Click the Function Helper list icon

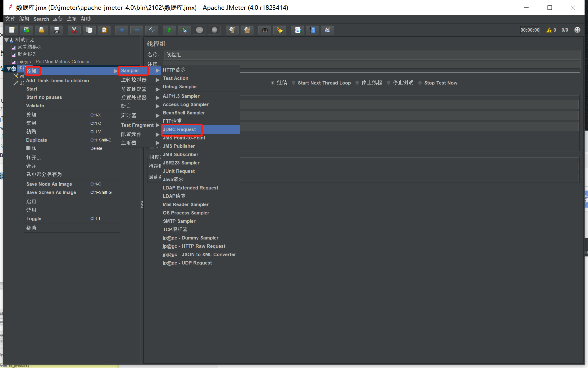[297, 30]
